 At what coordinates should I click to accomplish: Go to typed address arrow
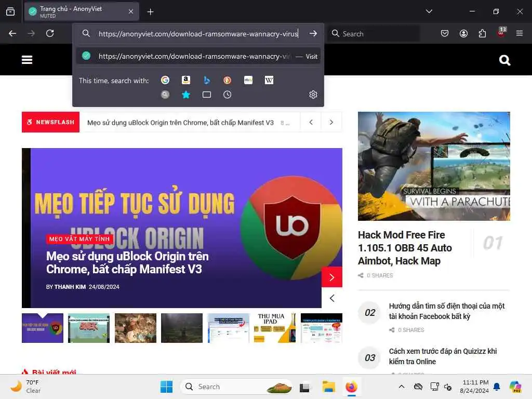click(x=313, y=33)
